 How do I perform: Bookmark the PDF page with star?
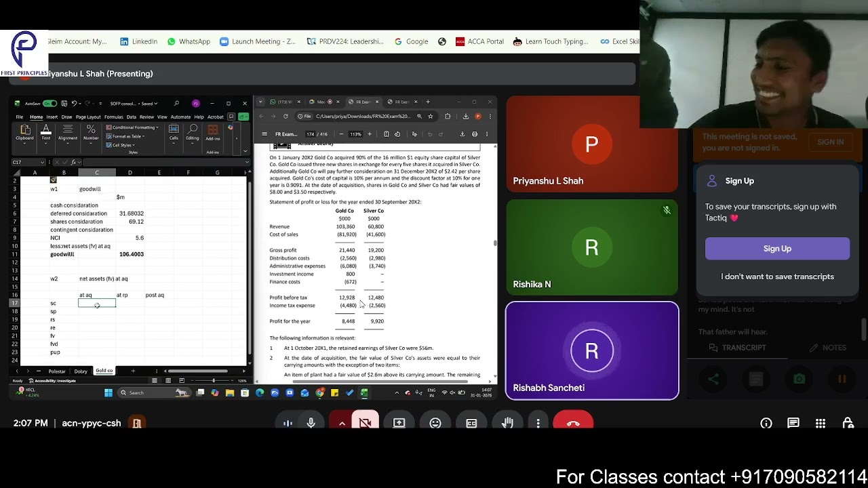tap(431, 117)
